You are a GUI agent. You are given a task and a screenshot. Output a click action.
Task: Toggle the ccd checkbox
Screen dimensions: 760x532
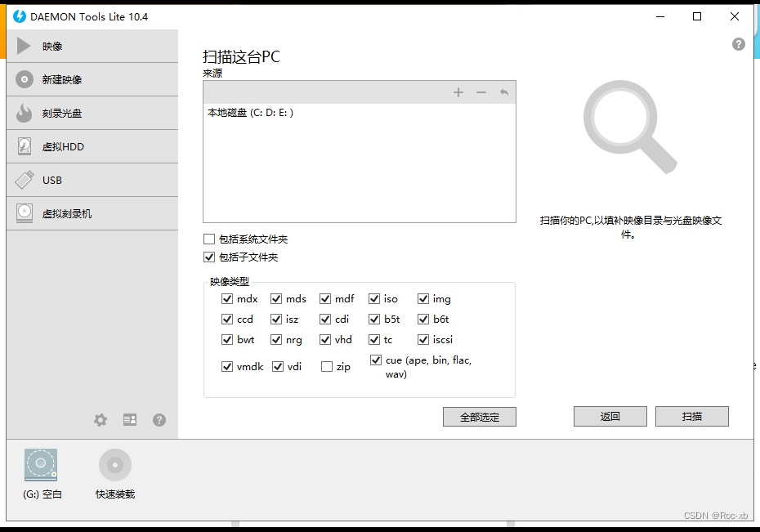click(x=227, y=319)
